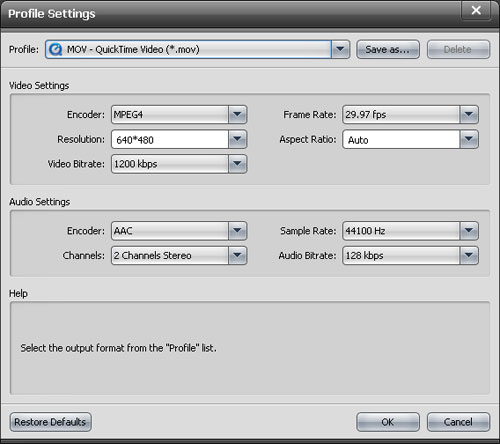Open the Profile dropdown arrow
Viewport: 500px width, 444px height.
tap(340, 49)
